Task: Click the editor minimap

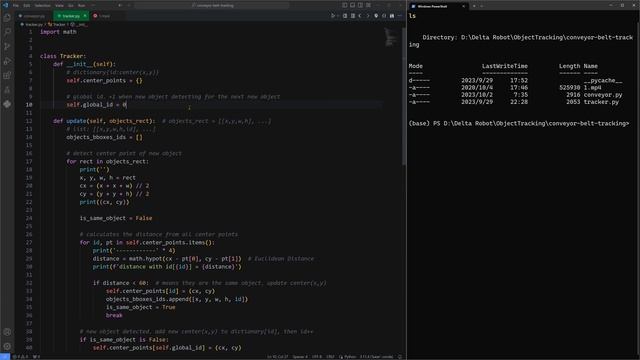Action: point(390,38)
